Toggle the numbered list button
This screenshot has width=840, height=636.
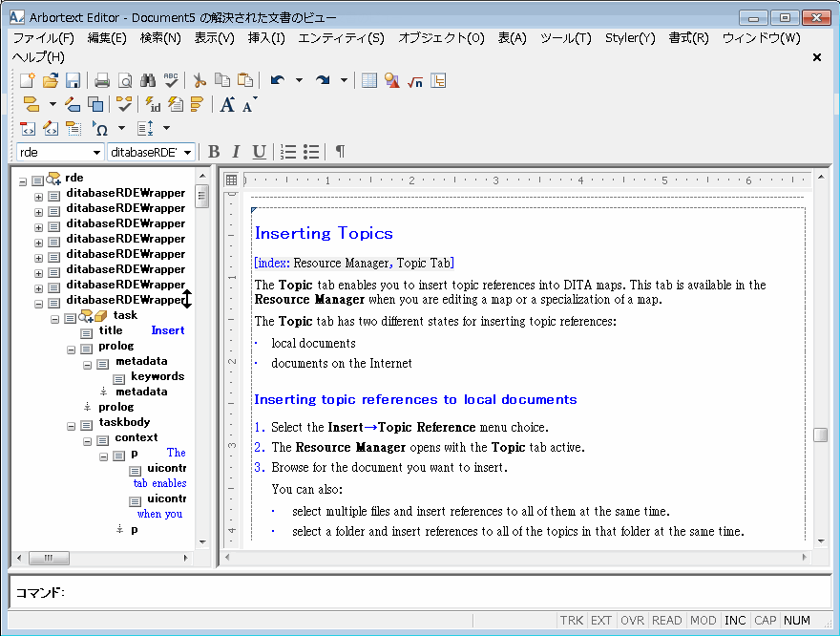click(x=288, y=152)
